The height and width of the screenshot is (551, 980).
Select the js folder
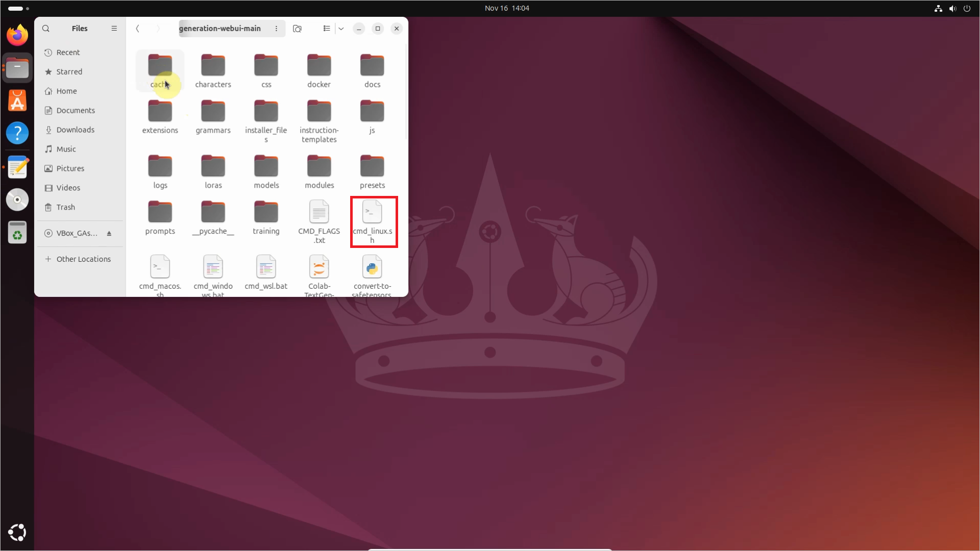coord(373,117)
